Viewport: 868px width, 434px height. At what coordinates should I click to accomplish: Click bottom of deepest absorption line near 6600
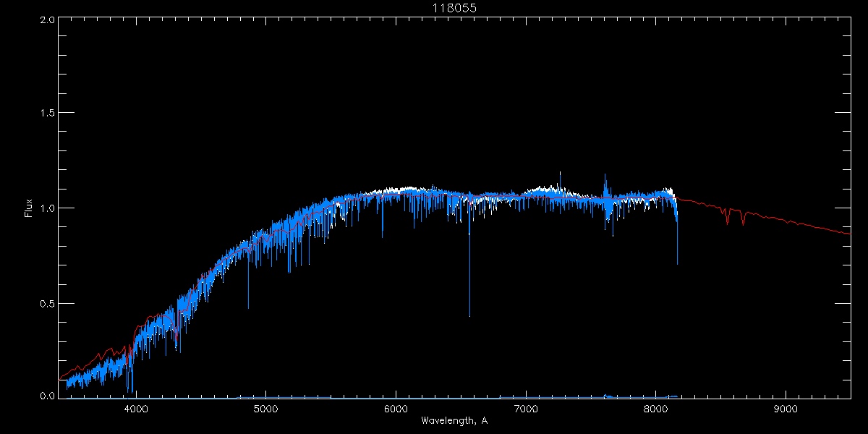click(470, 315)
